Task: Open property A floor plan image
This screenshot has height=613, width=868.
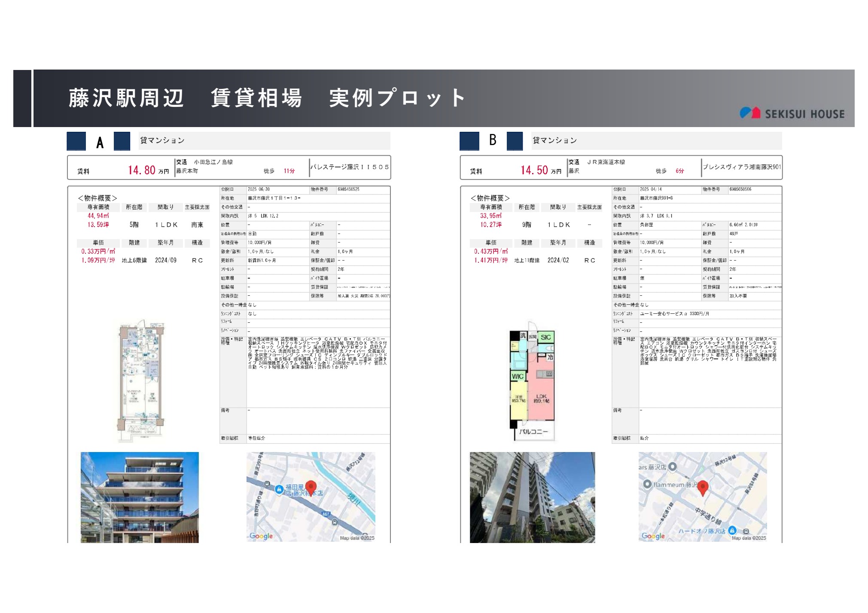Action: click(x=141, y=380)
